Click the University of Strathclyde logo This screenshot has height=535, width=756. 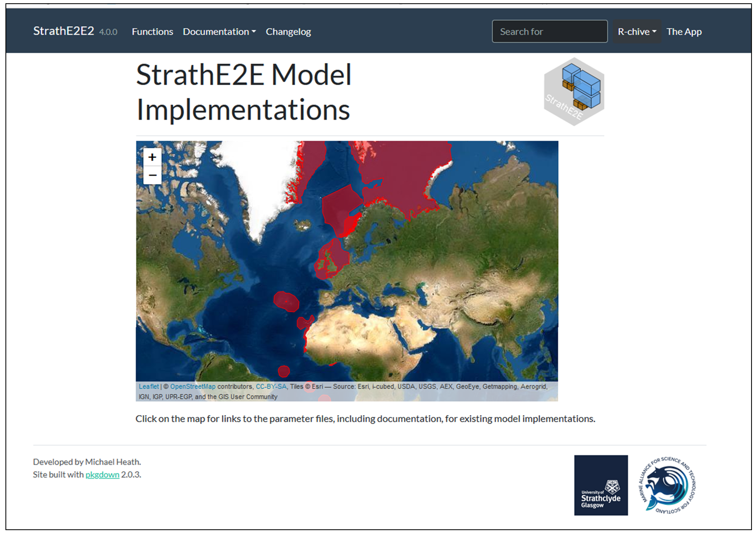pyautogui.click(x=601, y=485)
